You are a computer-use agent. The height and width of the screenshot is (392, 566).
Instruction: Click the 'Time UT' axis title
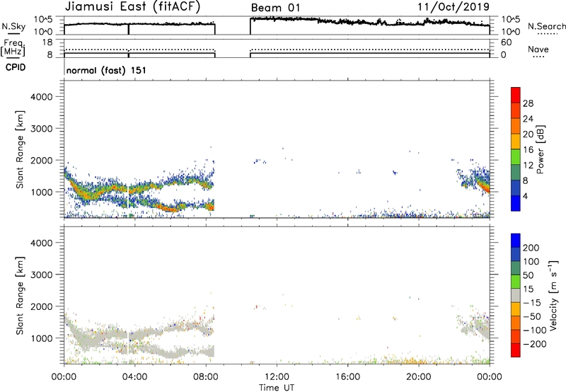[277, 388]
